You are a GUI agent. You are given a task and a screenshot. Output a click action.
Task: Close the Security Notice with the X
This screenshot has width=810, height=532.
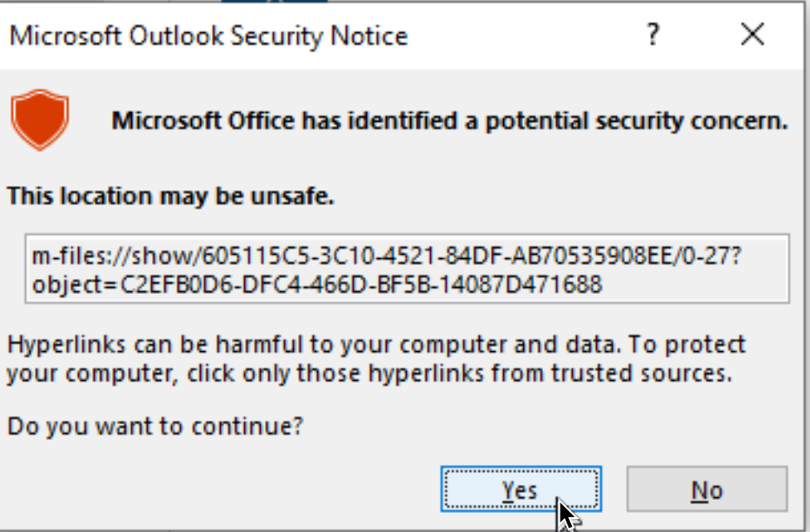(x=752, y=35)
